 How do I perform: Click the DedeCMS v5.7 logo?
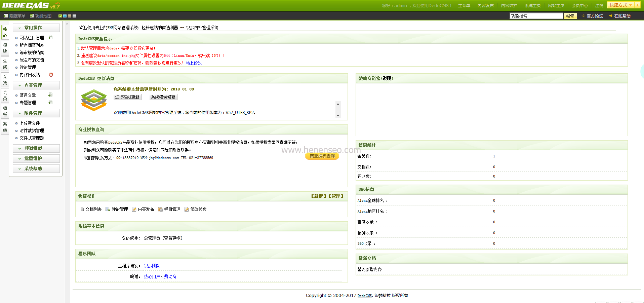point(31,5)
